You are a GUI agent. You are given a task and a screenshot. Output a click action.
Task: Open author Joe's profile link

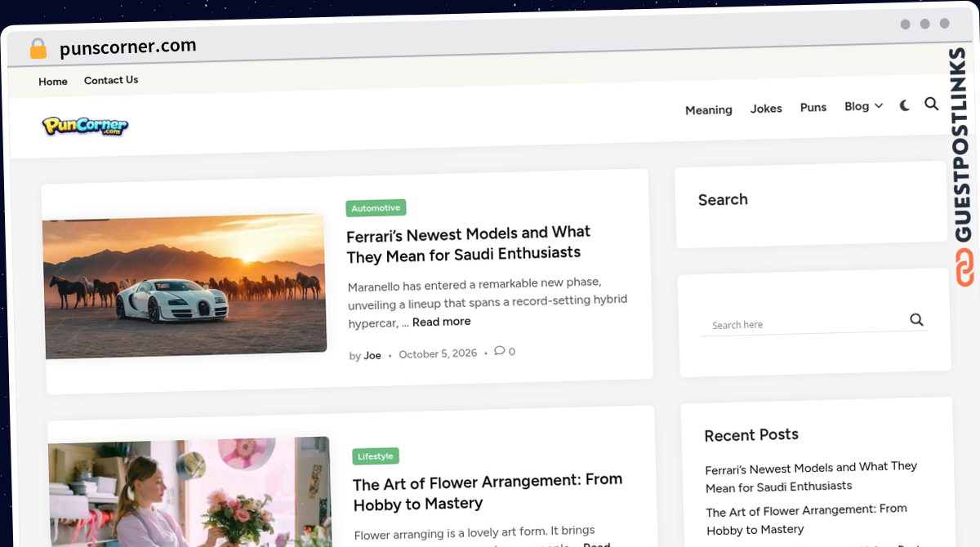pyautogui.click(x=372, y=355)
